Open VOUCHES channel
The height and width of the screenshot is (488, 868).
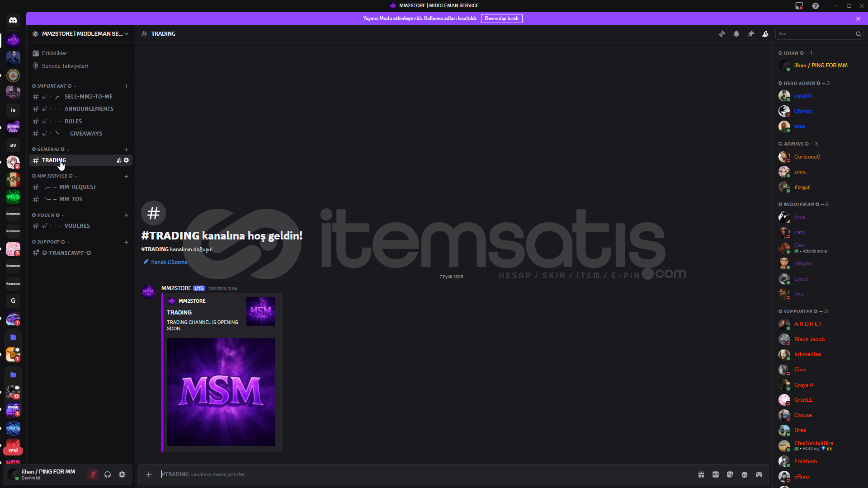coord(80,226)
